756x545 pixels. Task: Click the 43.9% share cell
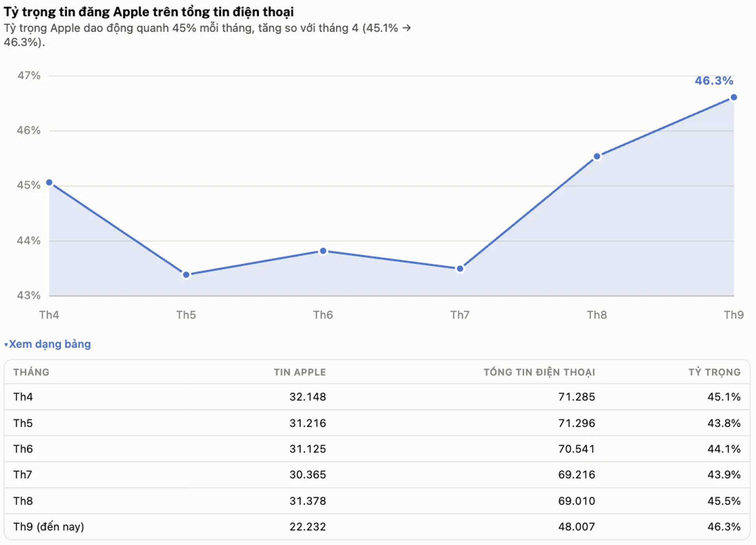tap(724, 475)
